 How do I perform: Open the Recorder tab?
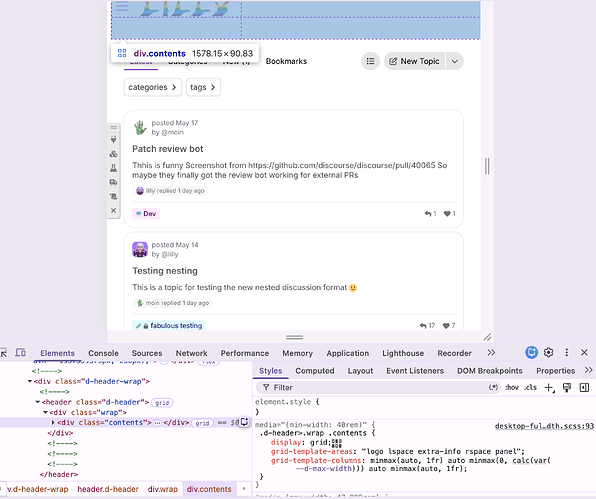pos(454,353)
